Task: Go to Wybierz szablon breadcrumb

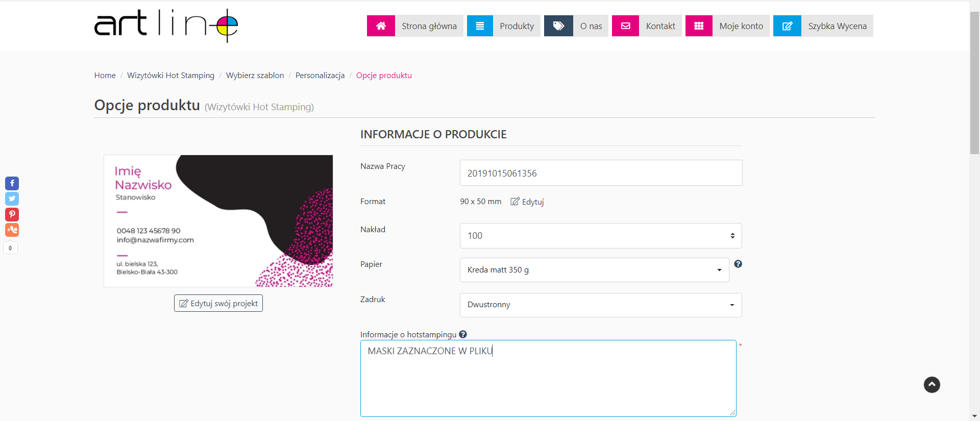Action: [x=255, y=76]
